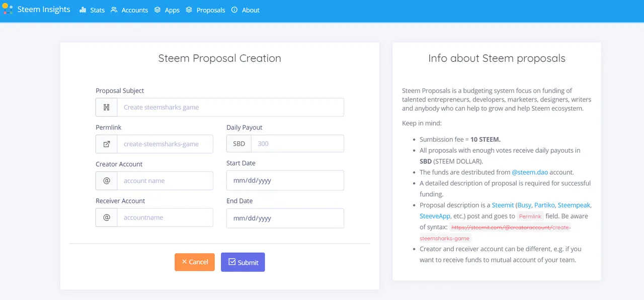The width and height of the screenshot is (644, 300).
Task: Go to the Proposals page
Action: tap(210, 10)
